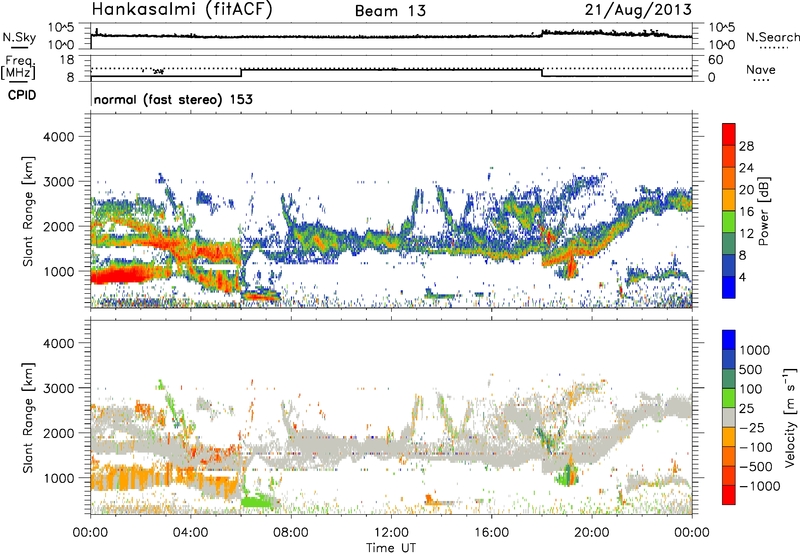Click the "Beam 13" label
This screenshot has width=800, height=554.
point(390,11)
